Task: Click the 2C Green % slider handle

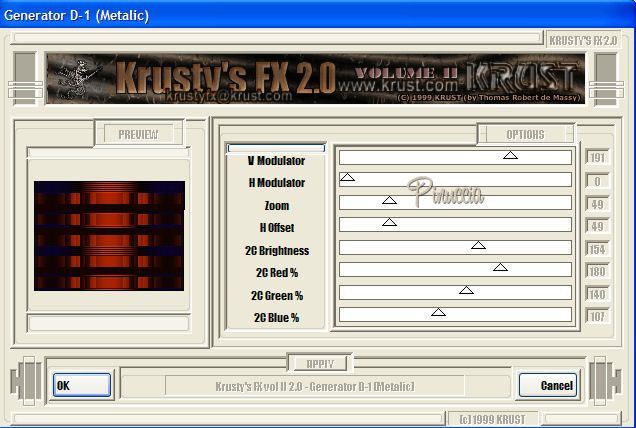Action: (x=466, y=290)
